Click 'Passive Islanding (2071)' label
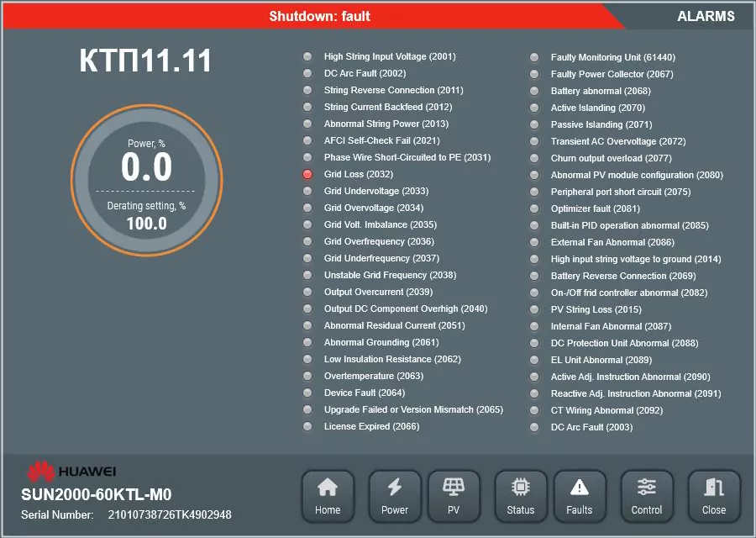 [601, 124]
